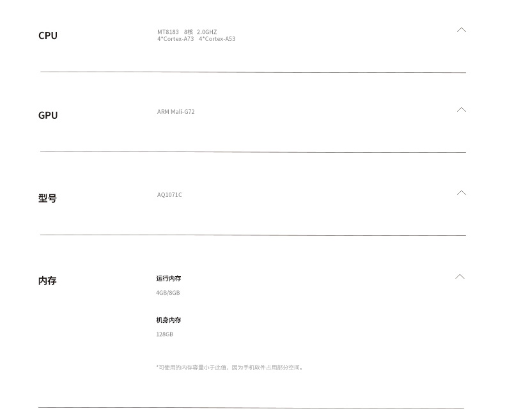Click the ARM Mali-G72 value
The height and width of the screenshot is (420, 505).
[x=176, y=112]
